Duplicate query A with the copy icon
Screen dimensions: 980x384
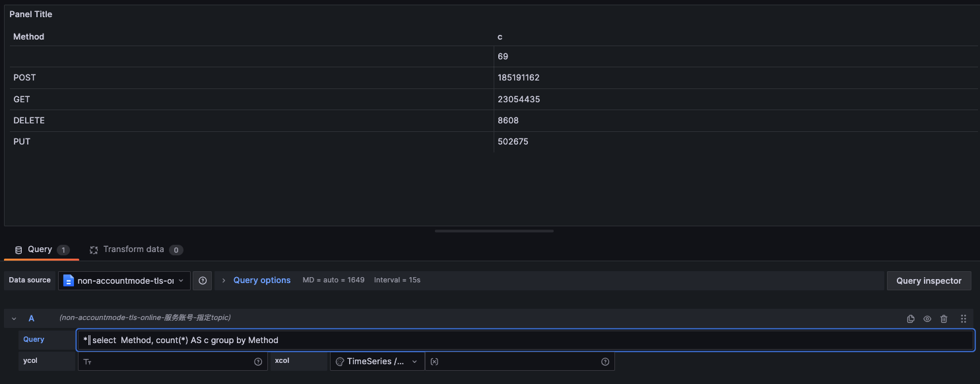pos(911,319)
